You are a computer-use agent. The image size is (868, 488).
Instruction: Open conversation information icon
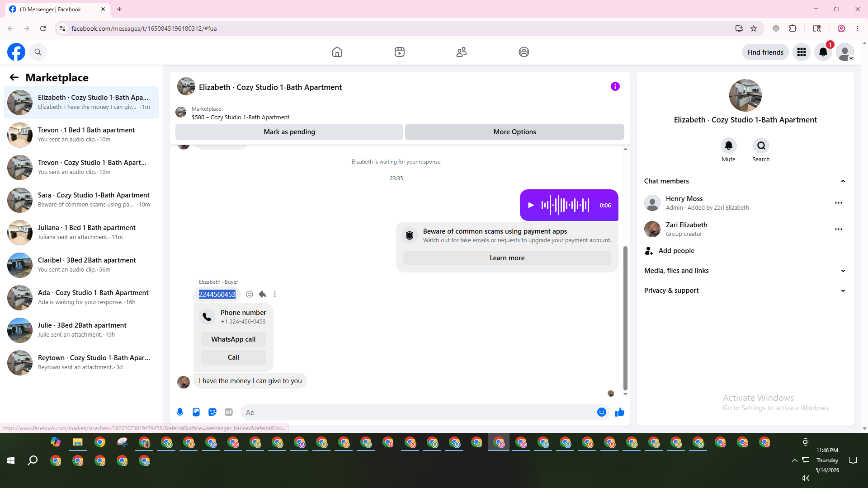[x=615, y=86]
